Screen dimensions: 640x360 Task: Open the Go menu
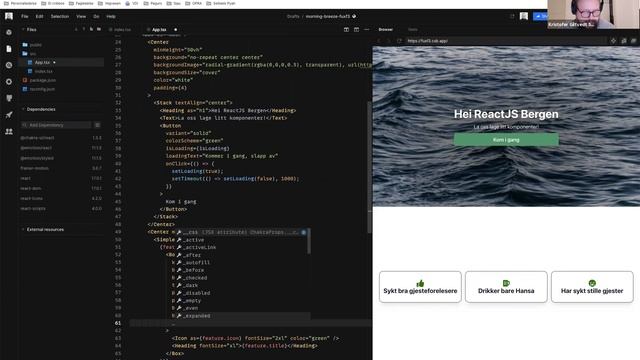[x=96, y=16]
